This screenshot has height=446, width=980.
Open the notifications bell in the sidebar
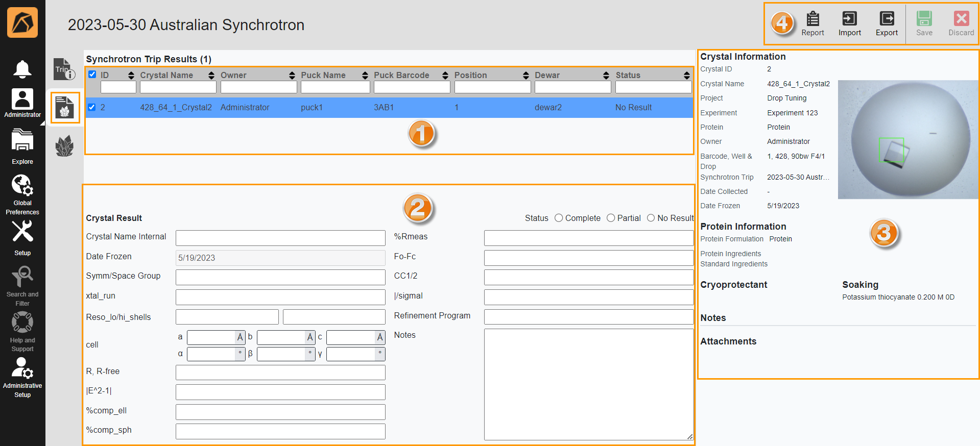pyautogui.click(x=22, y=69)
